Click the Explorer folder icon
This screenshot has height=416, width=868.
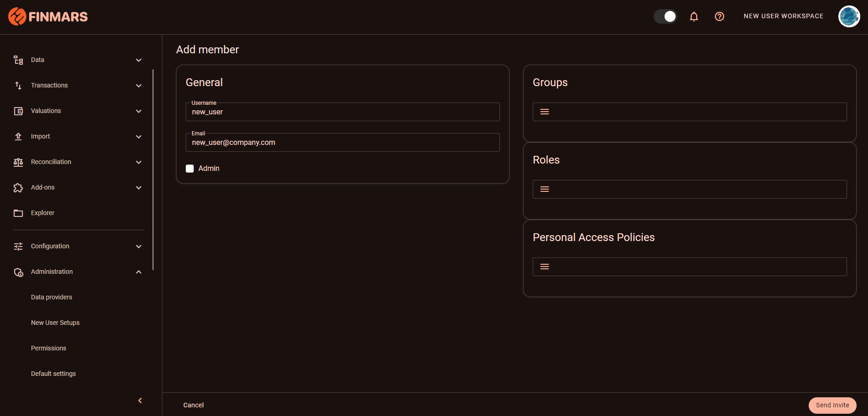coord(18,213)
